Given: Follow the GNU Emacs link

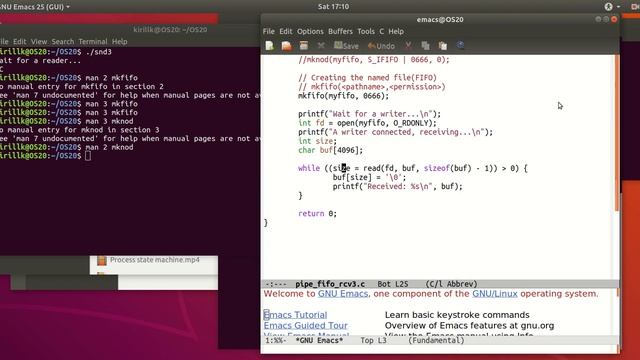Looking at the screenshot, I should 343,294.
